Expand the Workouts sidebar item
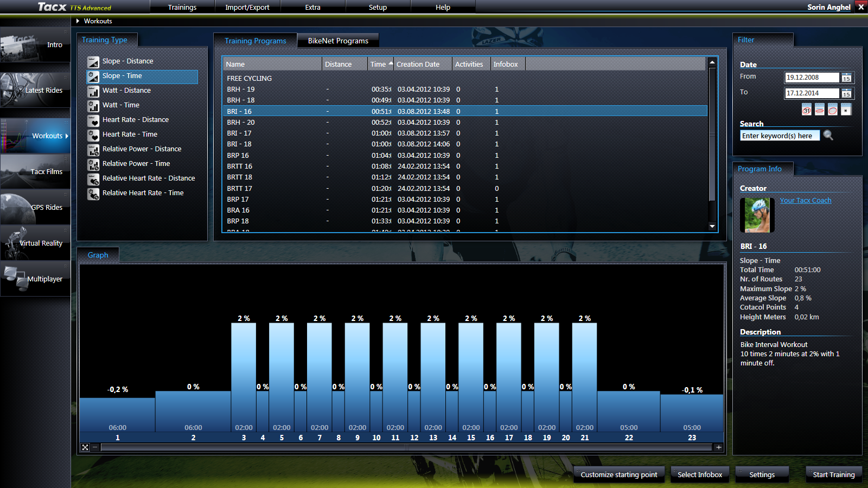Screen dimensions: 868x488 [x=35, y=136]
